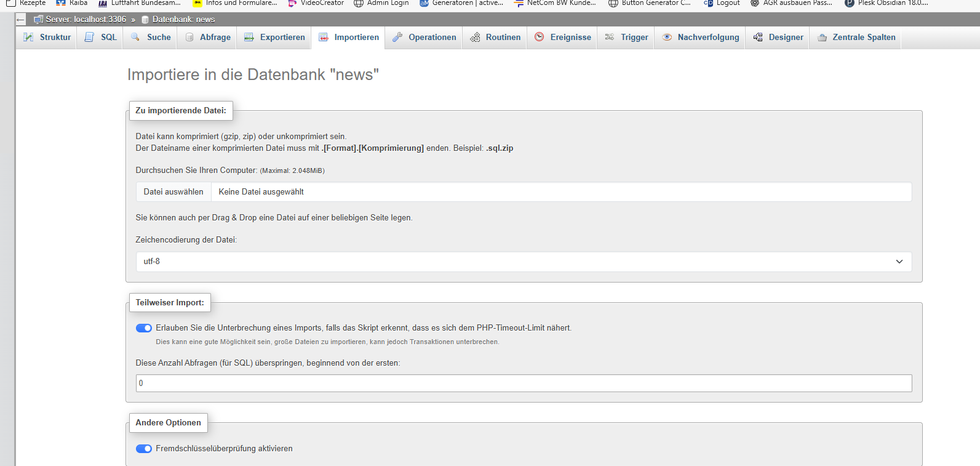Open the NetCom BW Kunde... bookmark
Image resolution: width=980 pixels, height=466 pixels.
pos(555,3)
